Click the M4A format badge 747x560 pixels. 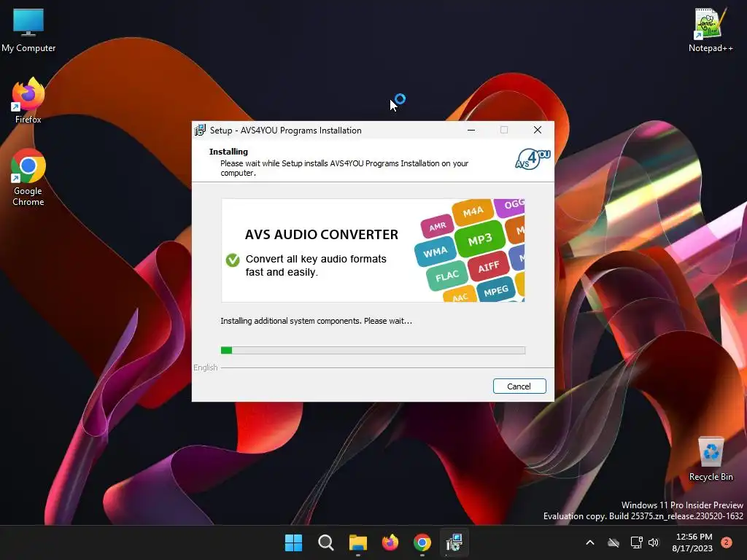tap(473, 212)
